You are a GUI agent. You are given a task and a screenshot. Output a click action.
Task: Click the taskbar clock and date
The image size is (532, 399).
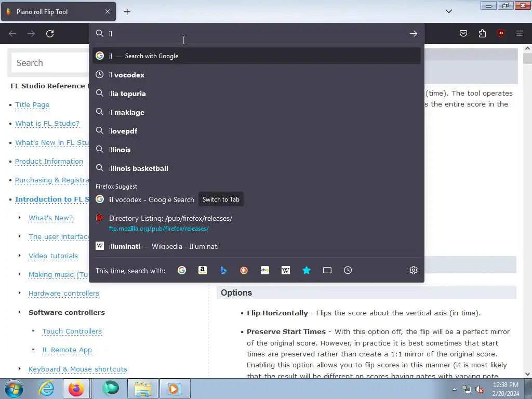[506, 389]
